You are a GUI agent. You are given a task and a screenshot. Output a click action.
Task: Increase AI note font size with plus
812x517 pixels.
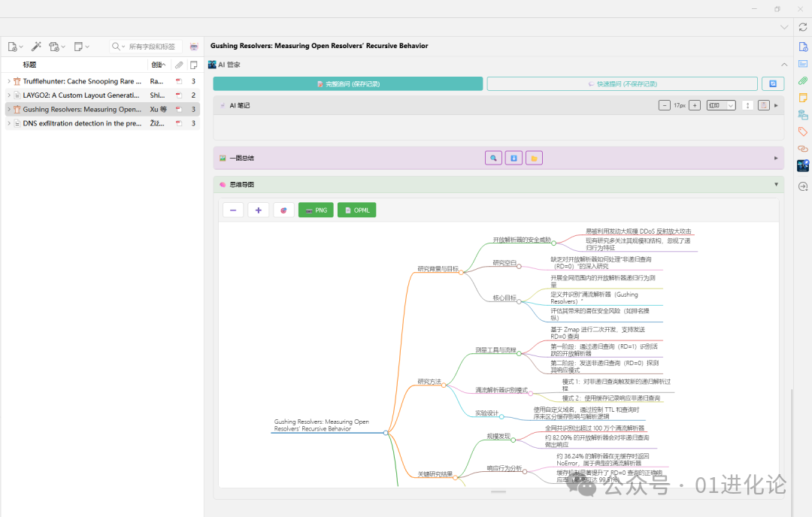[695, 105]
